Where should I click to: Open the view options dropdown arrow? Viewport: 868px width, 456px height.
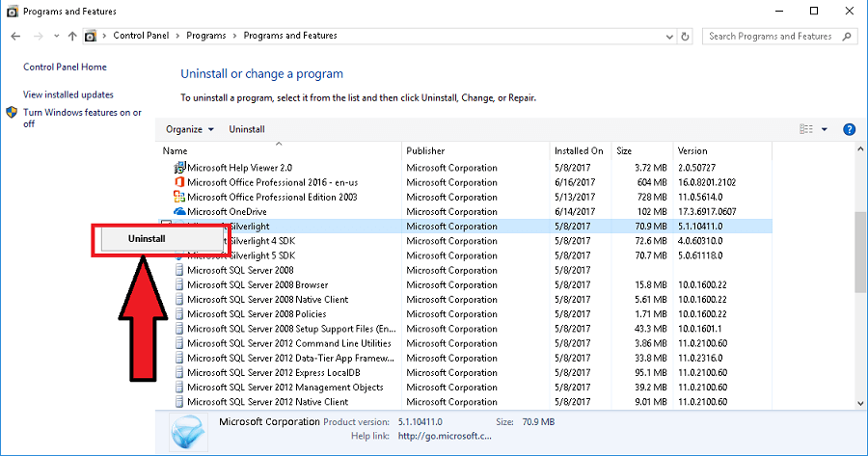click(x=825, y=129)
